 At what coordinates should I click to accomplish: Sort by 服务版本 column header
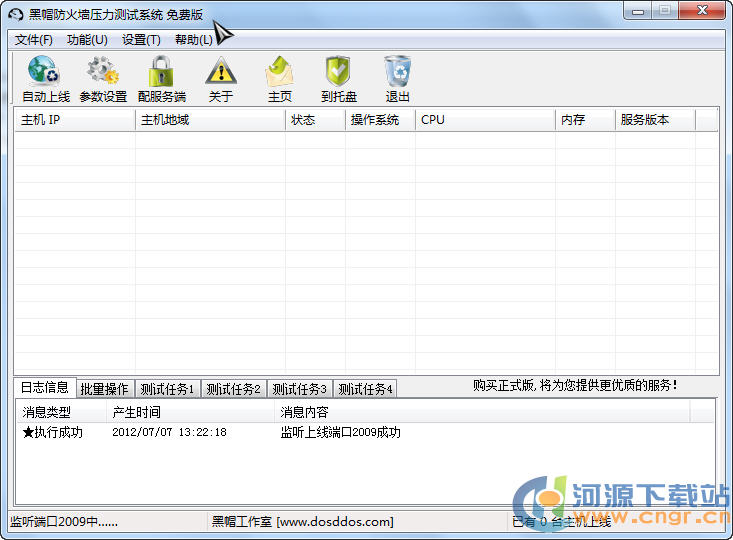tap(655, 120)
